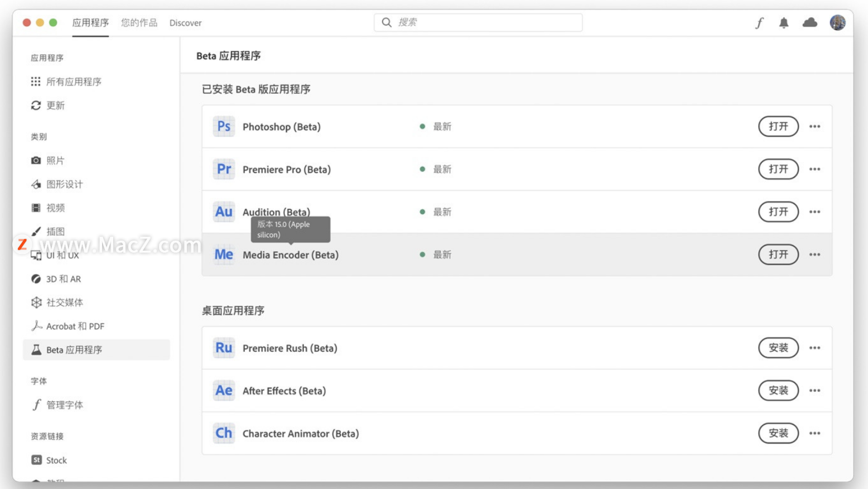Click the 插图 brush icon
Viewport: 868px width, 489px height.
point(36,231)
